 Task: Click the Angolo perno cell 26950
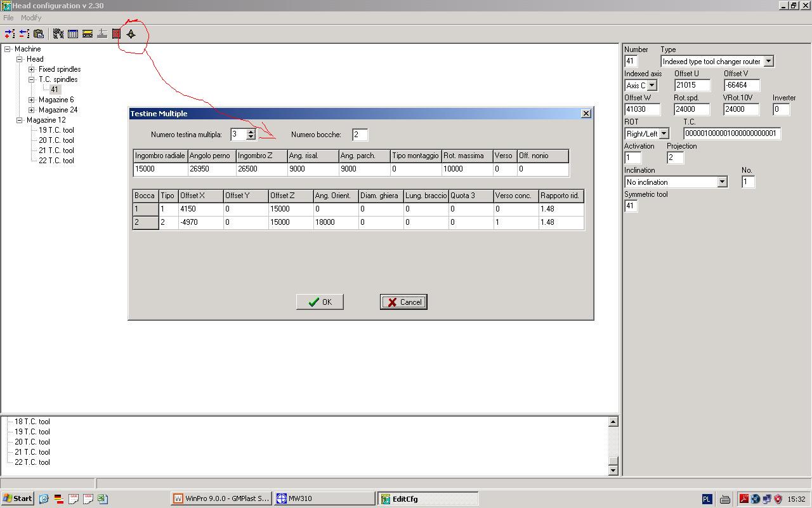pyautogui.click(x=212, y=169)
